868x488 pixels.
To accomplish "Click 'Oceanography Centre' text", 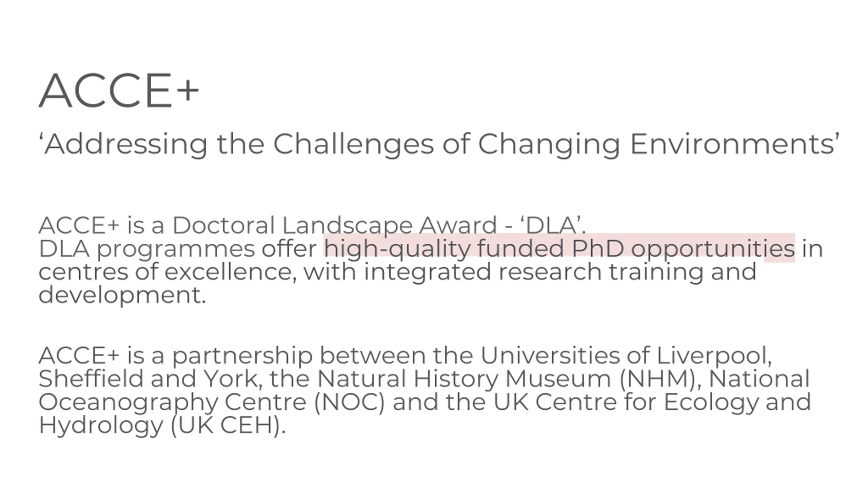I will 173,402.
